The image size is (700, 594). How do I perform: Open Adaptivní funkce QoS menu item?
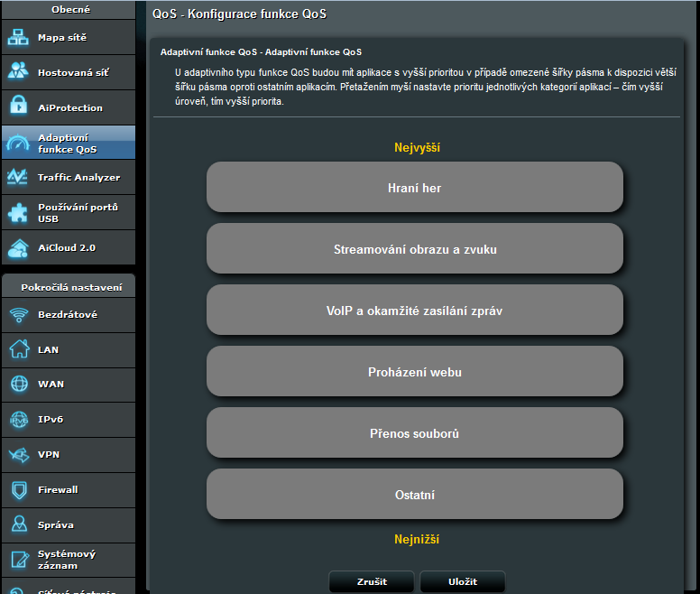click(x=68, y=143)
